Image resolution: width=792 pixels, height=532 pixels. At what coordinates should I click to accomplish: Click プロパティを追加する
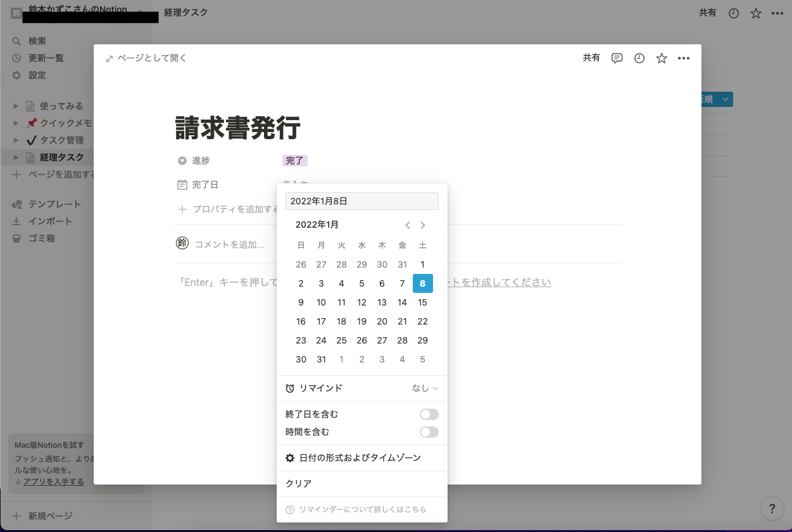pyautogui.click(x=236, y=209)
